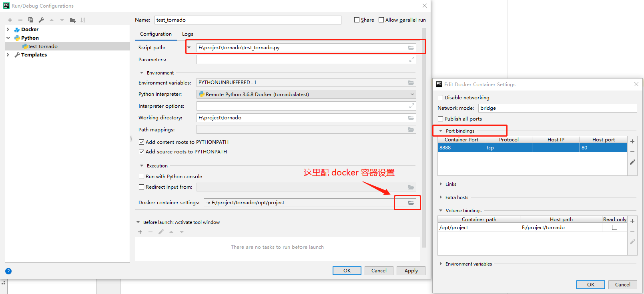Viewport: 644px width, 294px height.
Task: Add before-launch task plus icon
Action: 140,232
